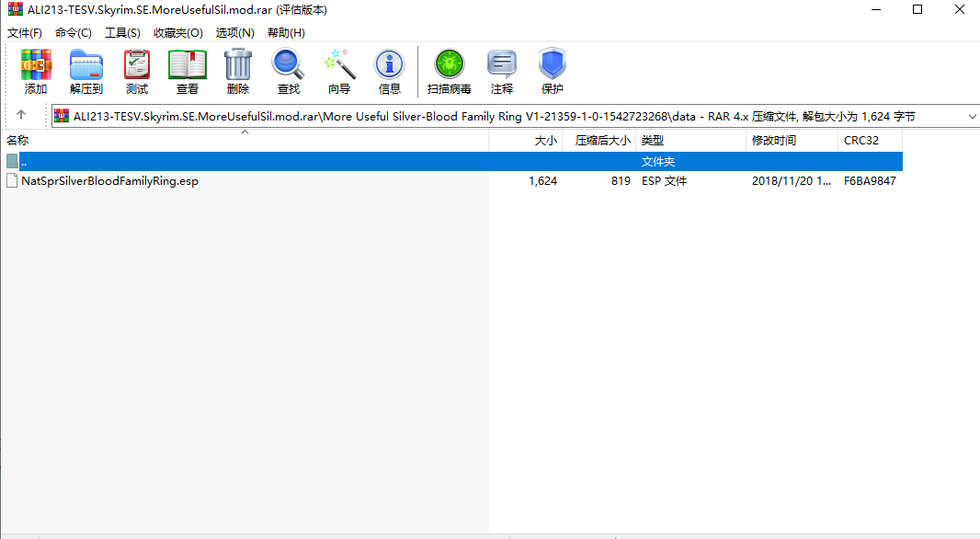Image resolution: width=980 pixels, height=539 pixels.
Task: Open the 收藏夹(O) menu
Action: [178, 32]
